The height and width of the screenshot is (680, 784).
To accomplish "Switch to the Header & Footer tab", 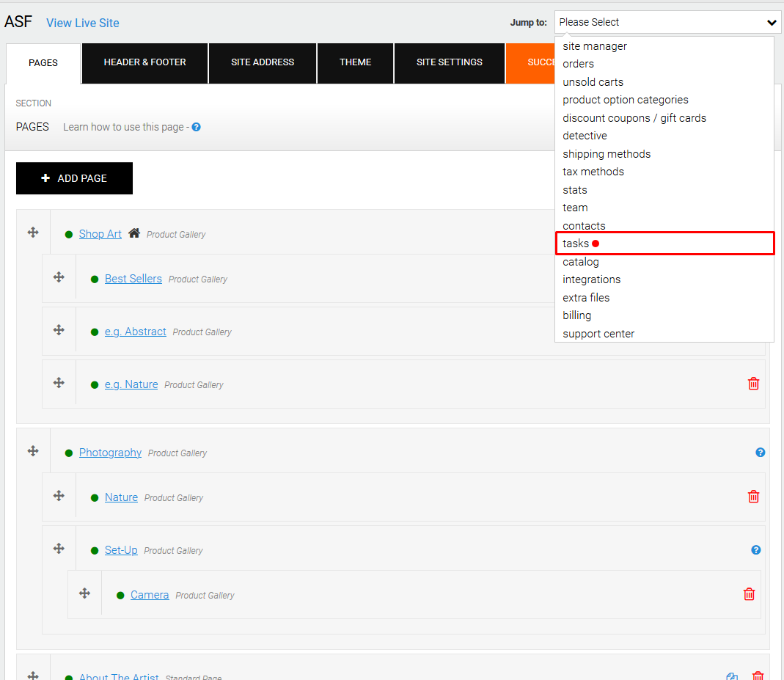I will 144,62.
